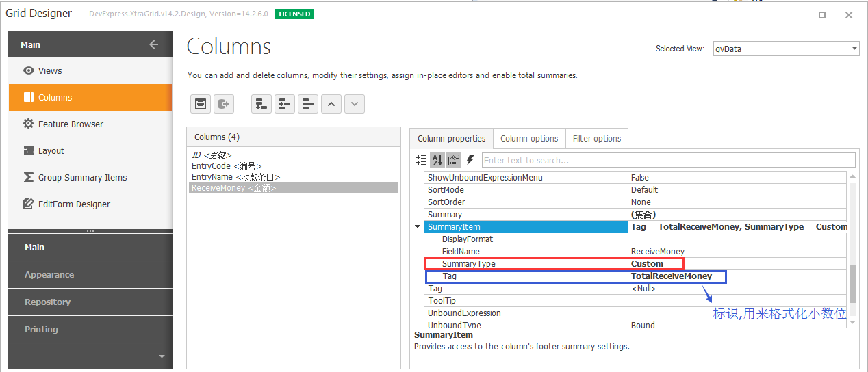Click the Views eye icon
Screen dimensions: 868x372
click(29, 70)
